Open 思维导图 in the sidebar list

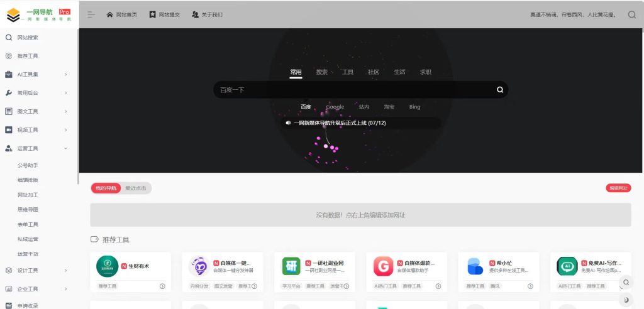28,209
